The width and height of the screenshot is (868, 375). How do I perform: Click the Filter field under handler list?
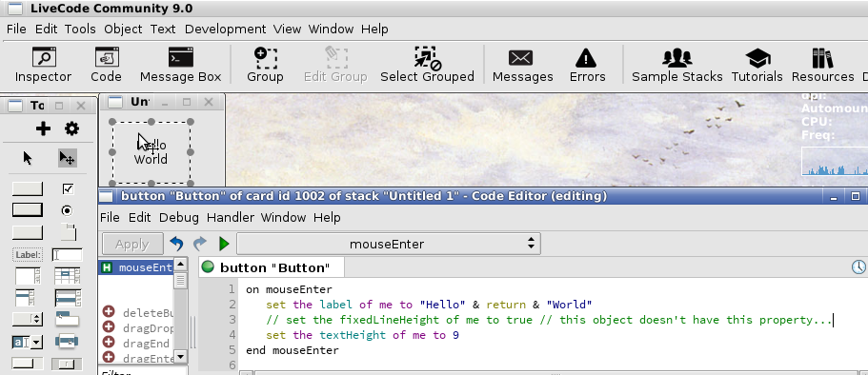[x=143, y=370]
